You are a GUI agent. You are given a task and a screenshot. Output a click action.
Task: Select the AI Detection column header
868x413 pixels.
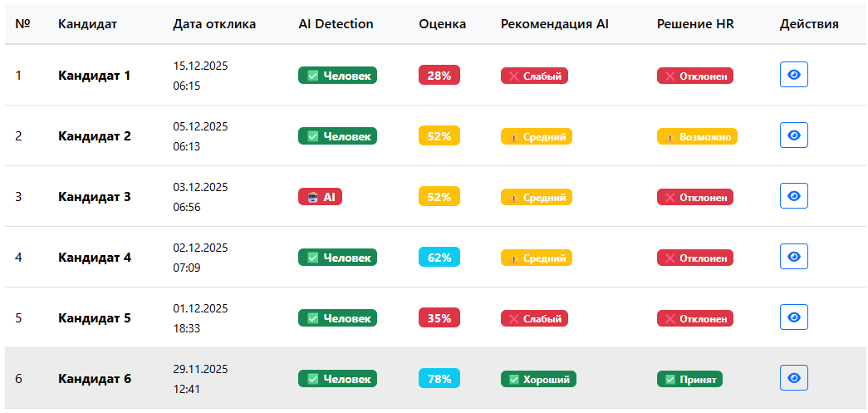[336, 24]
